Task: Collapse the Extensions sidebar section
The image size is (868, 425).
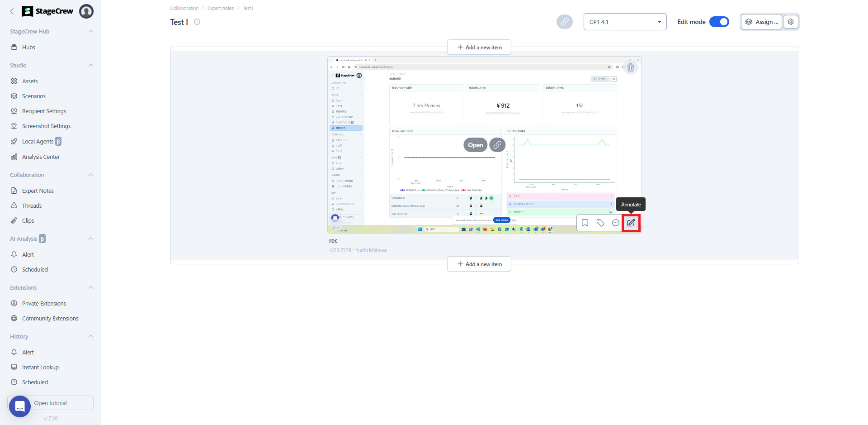Action: (x=91, y=288)
